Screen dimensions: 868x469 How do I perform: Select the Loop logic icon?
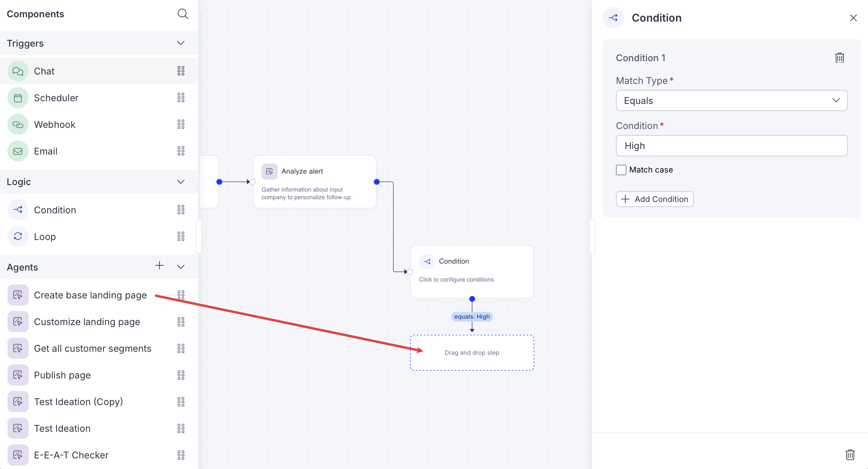[18, 236]
